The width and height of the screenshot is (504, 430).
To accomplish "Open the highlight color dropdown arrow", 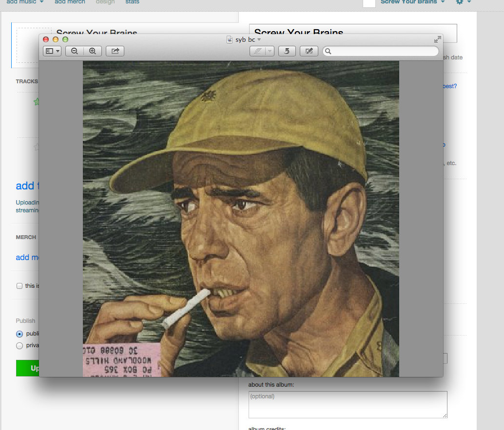I will [270, 51].
